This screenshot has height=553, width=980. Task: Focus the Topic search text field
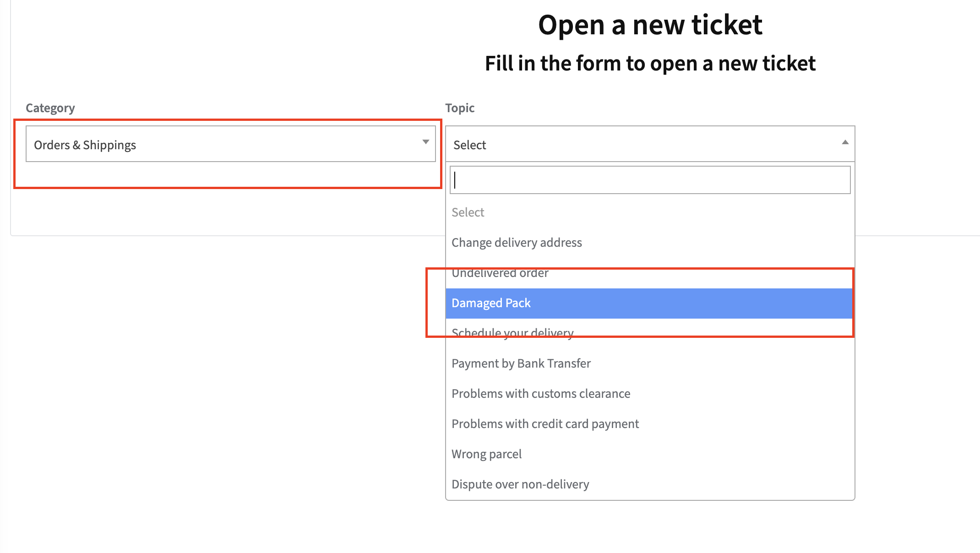(x=650, y=180)
